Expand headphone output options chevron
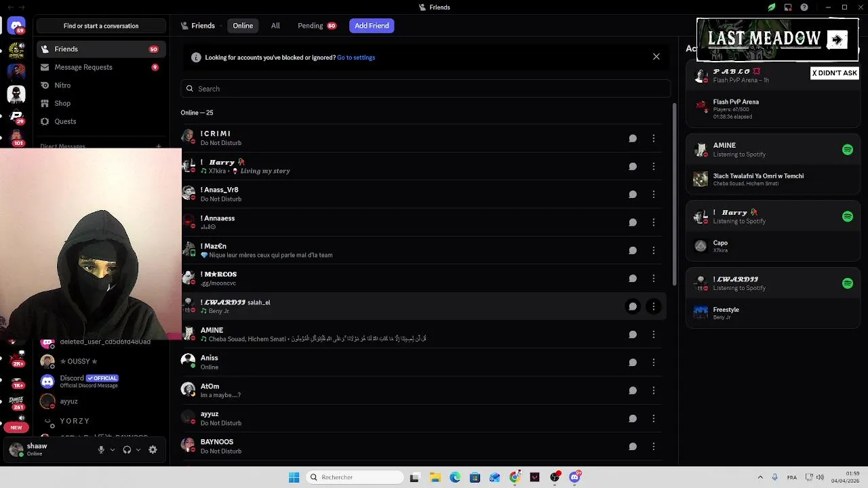868x488 pixels. (x=138, y=449)
